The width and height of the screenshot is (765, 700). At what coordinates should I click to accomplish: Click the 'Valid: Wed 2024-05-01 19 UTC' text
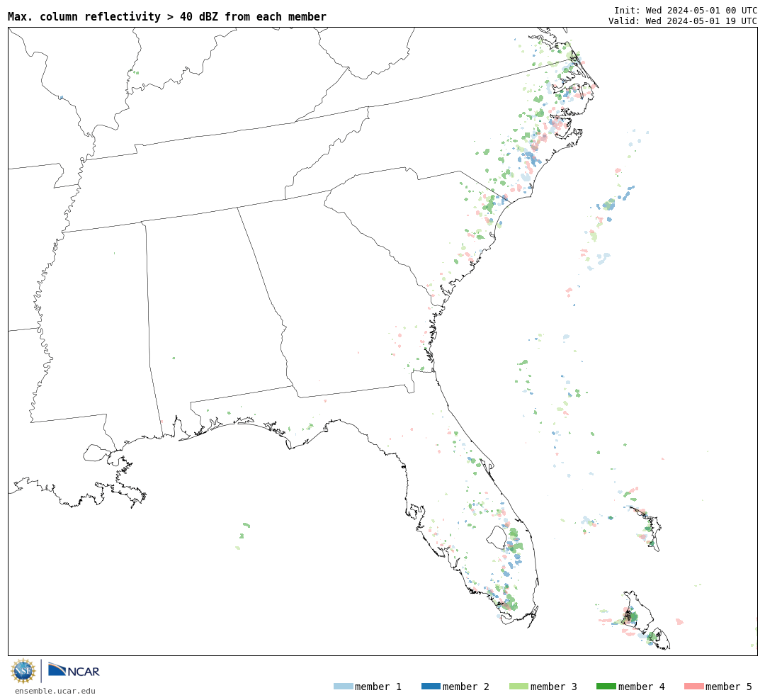(x=683, y=21)
